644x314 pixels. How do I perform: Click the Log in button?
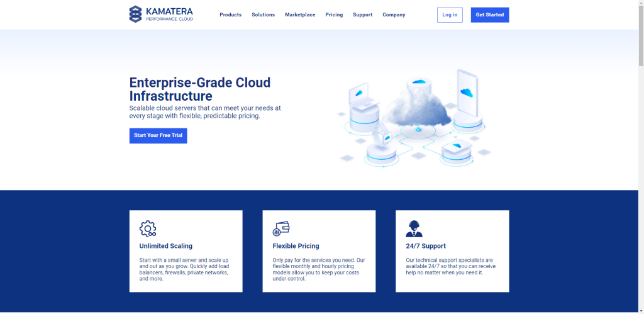tap(450, 14)
